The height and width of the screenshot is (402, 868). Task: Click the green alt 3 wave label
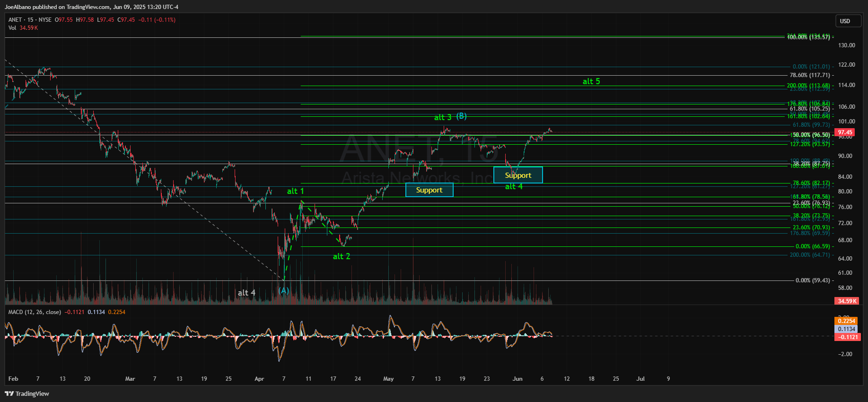click(x=443, y=117)
